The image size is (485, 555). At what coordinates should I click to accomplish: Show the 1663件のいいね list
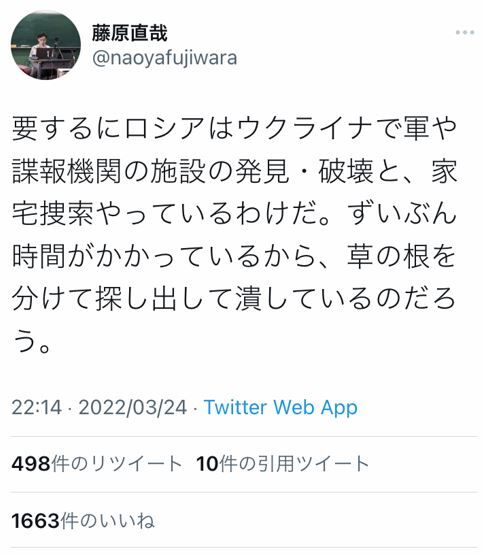pyautogui.click(x=83, y=521)
